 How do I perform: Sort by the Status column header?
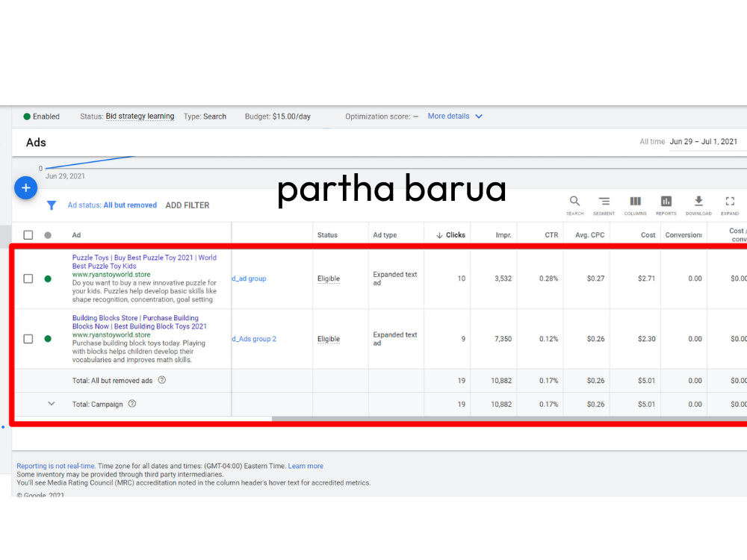pos(327,234)
